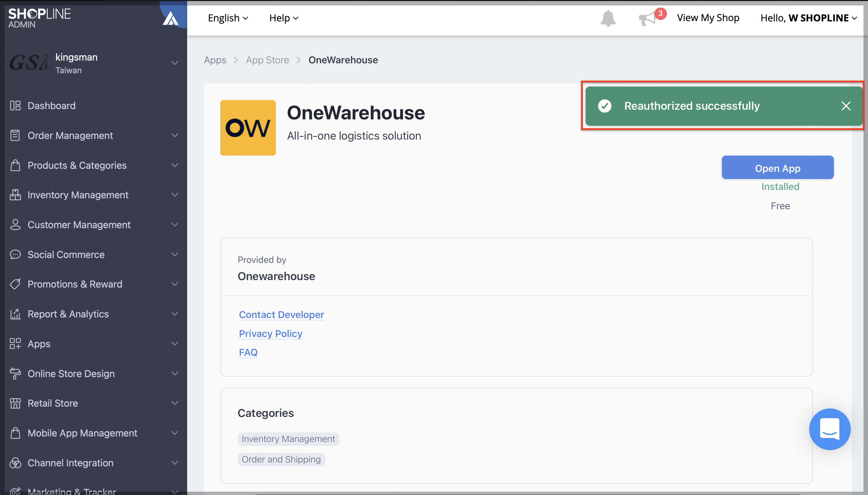868x495 pixels.
Task: Select Dashboard in the sidebar
Action: coord(52,106)
